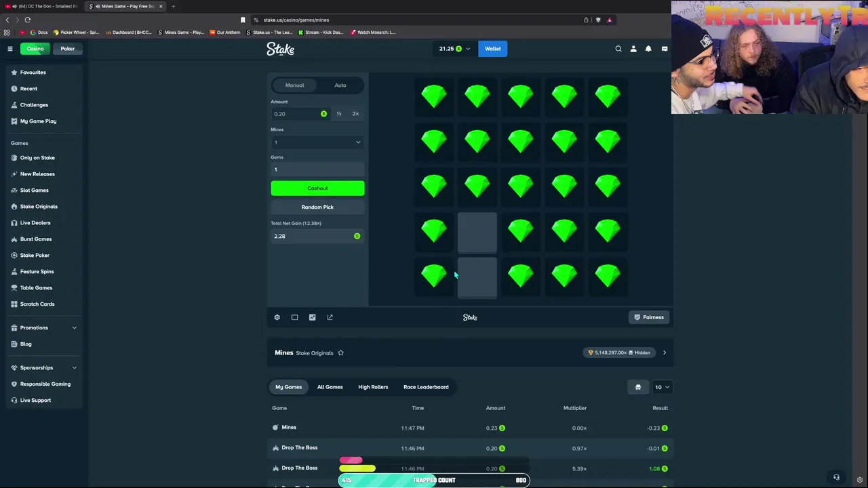Open the user profile icon

[633, 49]
